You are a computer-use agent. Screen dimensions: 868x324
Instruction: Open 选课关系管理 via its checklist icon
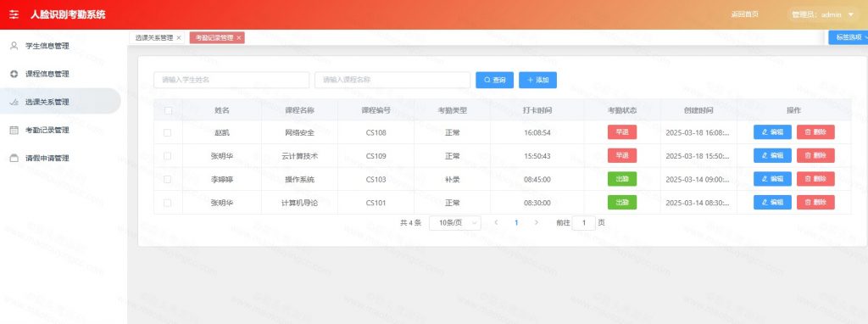[14, 103]
